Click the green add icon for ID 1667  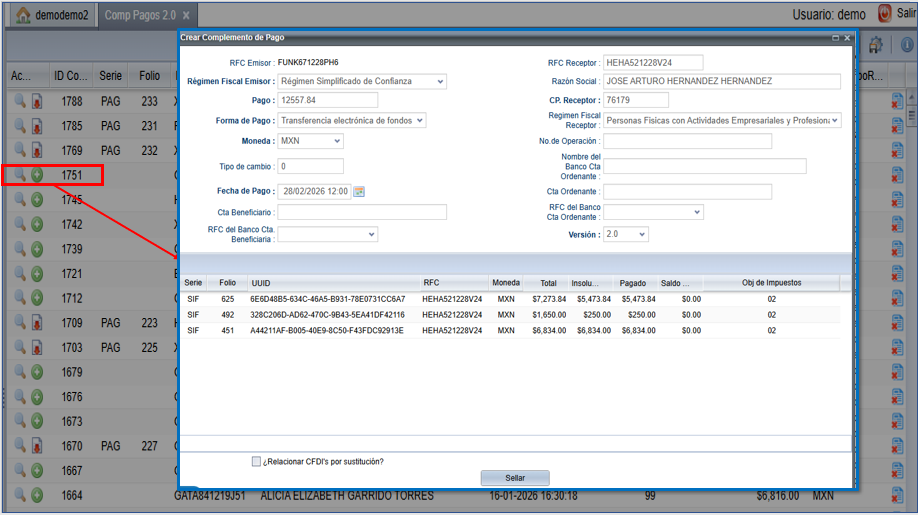pyautogui.click(x=37, y=470)
